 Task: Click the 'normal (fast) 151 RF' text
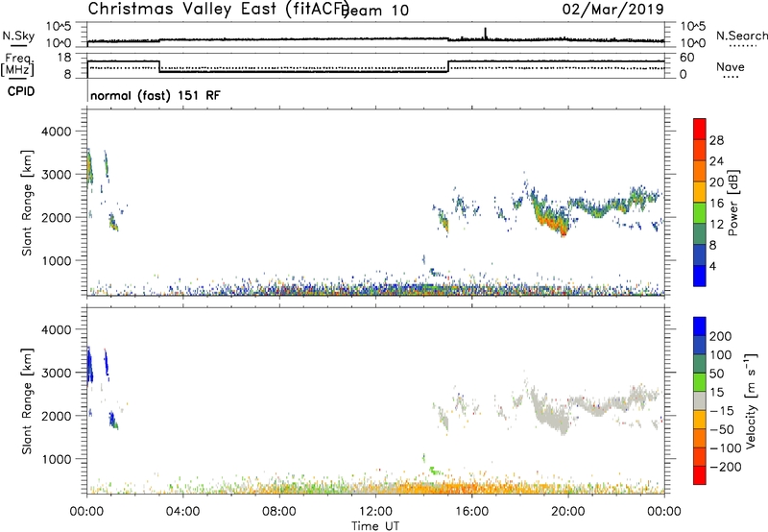[156, 95]
